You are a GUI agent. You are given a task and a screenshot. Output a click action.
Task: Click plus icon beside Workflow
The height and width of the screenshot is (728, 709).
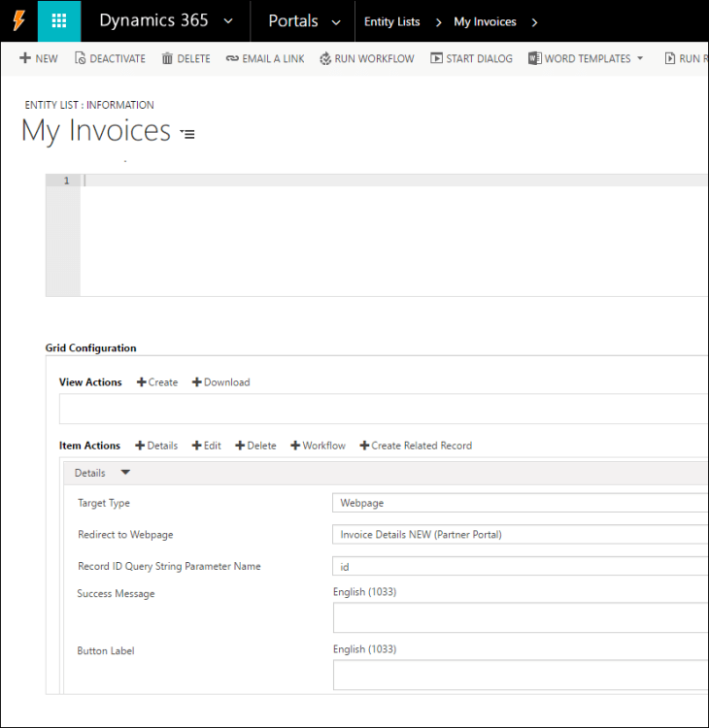click(295, 446)
